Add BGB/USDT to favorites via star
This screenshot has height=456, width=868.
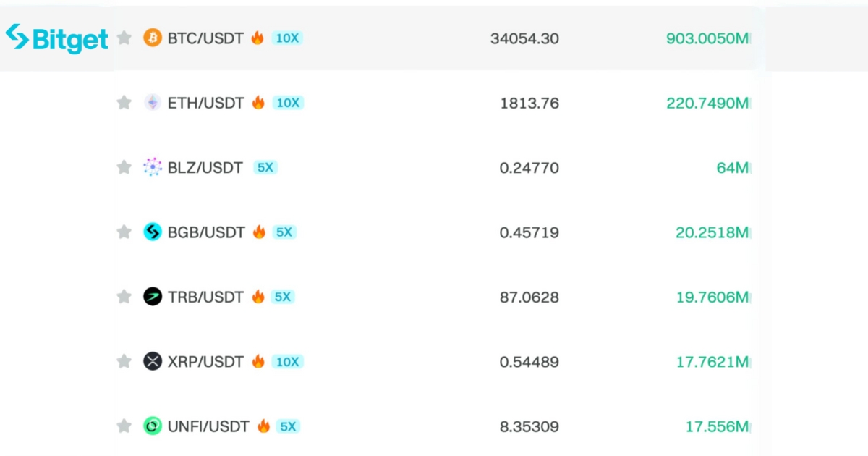click(x=124, y=232)
